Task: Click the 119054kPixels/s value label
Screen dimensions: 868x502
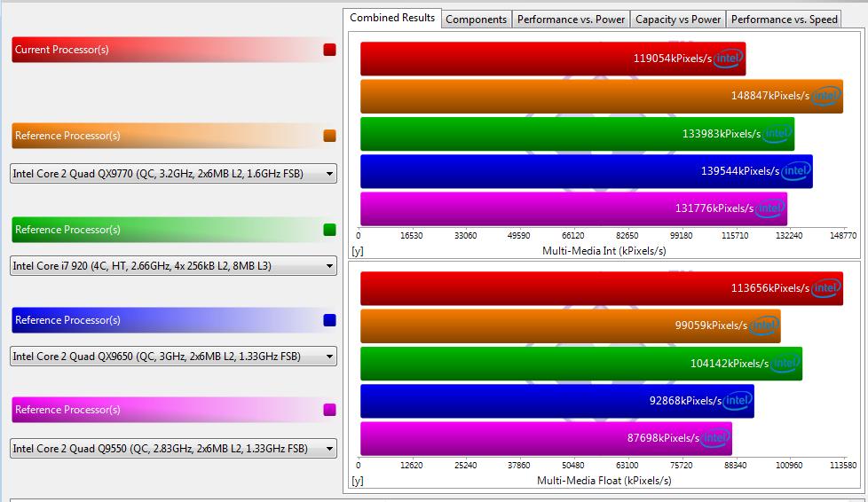Action: (x=673, y=59)
